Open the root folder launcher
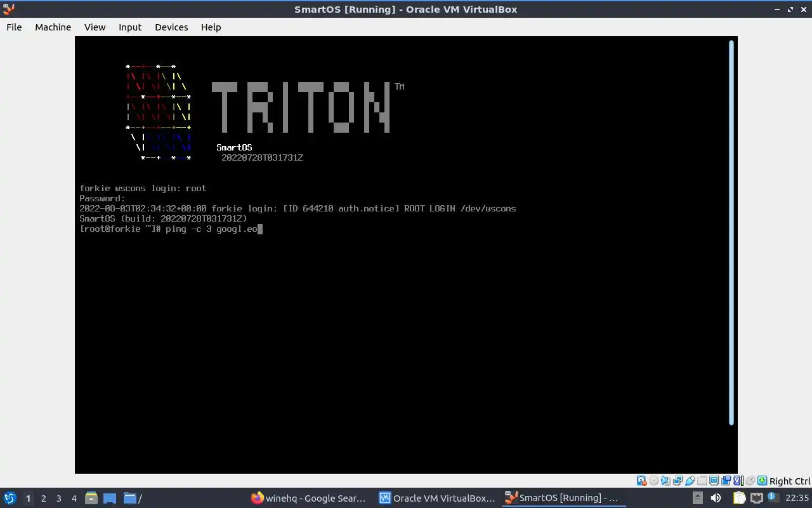 133,498
